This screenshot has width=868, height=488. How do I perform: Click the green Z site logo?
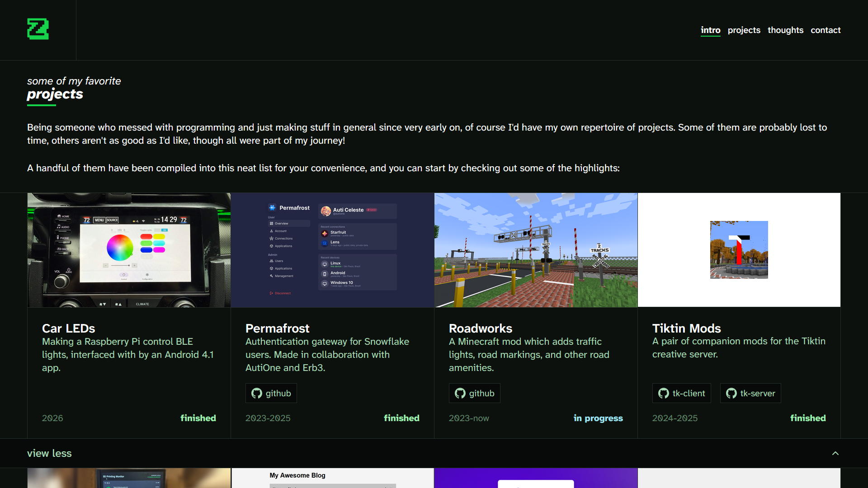(38, 29)
